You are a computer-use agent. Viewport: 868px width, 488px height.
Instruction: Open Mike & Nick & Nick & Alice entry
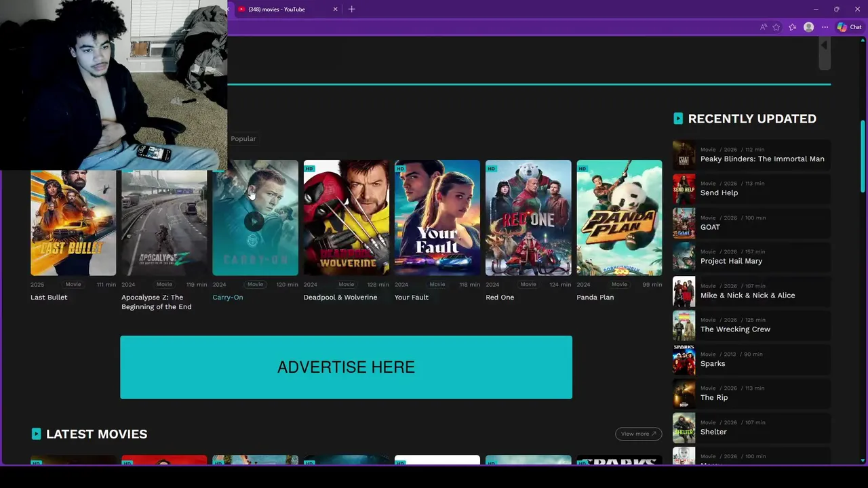tap(751, 291)
